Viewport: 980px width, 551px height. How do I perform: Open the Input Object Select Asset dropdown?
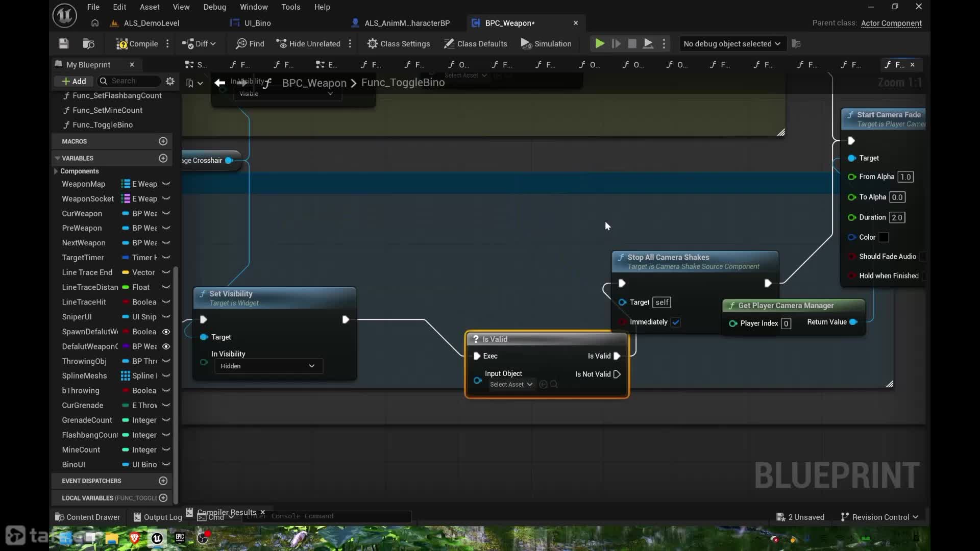[x=511, y=385]
